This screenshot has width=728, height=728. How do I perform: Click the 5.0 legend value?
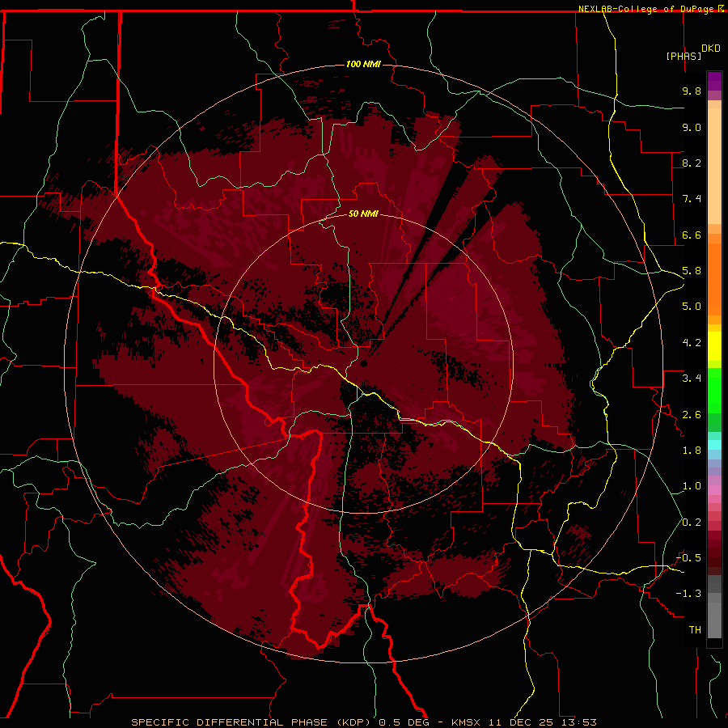[692, 307]
